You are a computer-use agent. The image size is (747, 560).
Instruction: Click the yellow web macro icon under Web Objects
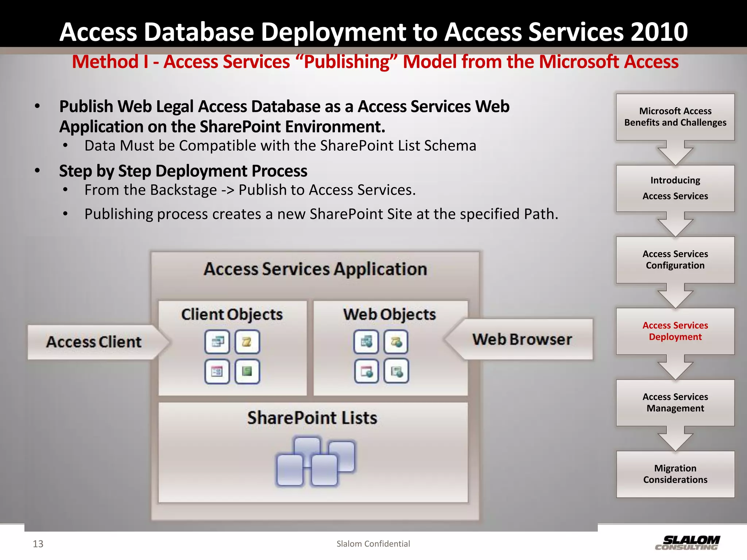(396, 342)
